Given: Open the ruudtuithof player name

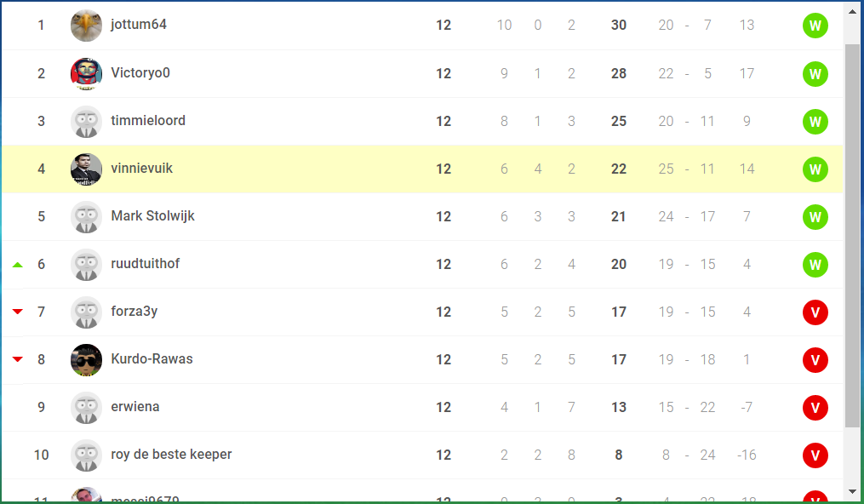Looking at the screenshot, I should (x=145, y=263).
